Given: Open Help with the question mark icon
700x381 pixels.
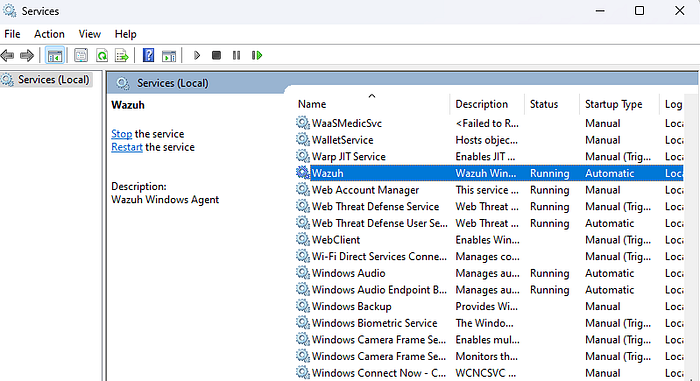Looking at the screenshot, I should click(148, 55).
